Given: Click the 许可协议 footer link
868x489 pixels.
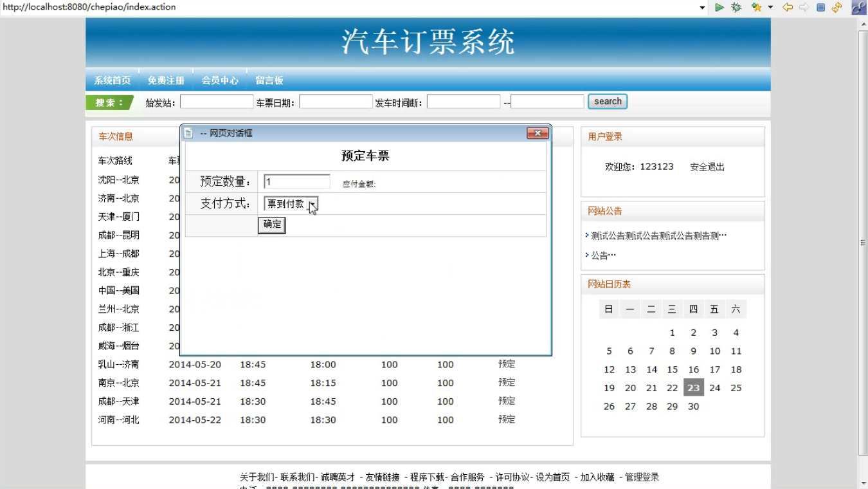Looking at the screenshot, I should [512, 477].
